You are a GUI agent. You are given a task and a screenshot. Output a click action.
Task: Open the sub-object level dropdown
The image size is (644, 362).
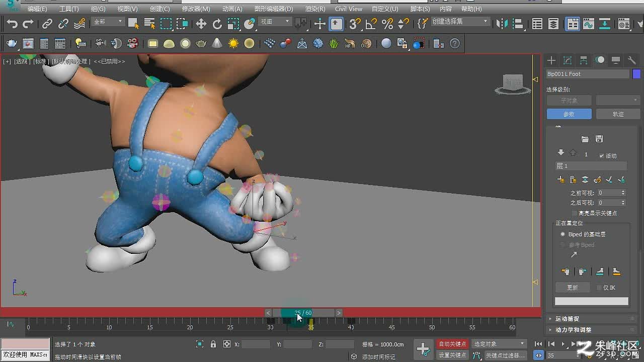click(x=618, y=101)
